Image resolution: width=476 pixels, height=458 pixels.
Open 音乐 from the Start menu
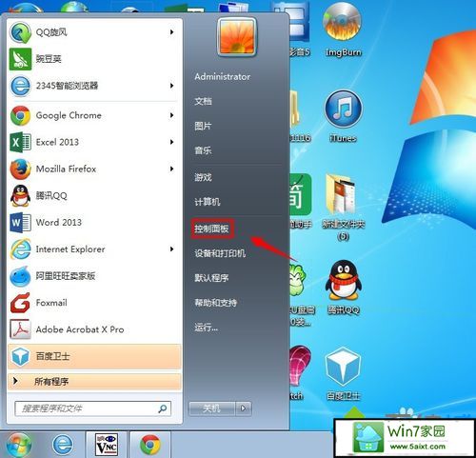(203, 150)
